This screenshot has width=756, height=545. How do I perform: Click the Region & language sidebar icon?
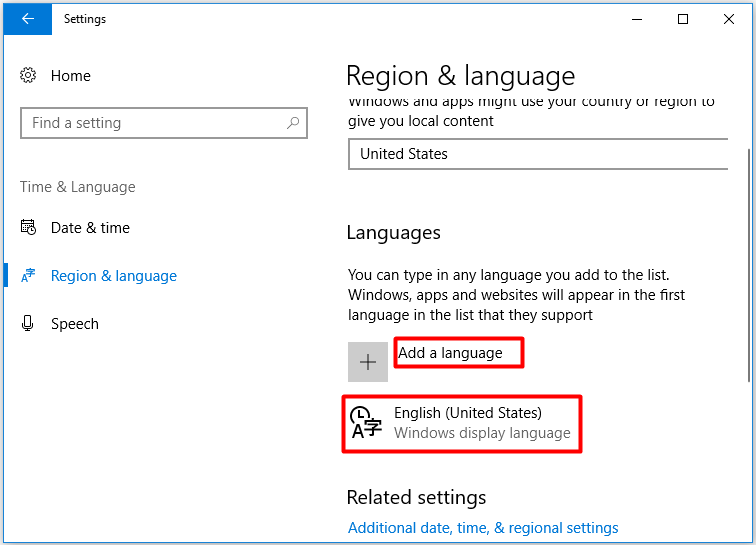click(28, 275)
